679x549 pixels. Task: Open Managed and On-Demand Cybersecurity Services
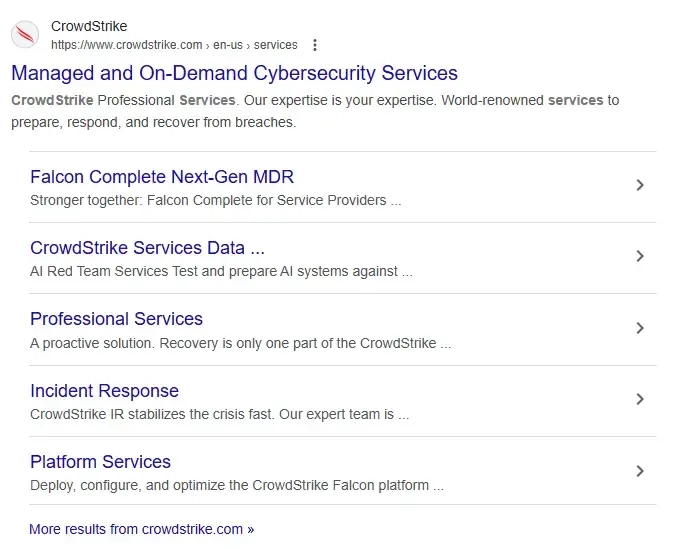tap(234, 73)
